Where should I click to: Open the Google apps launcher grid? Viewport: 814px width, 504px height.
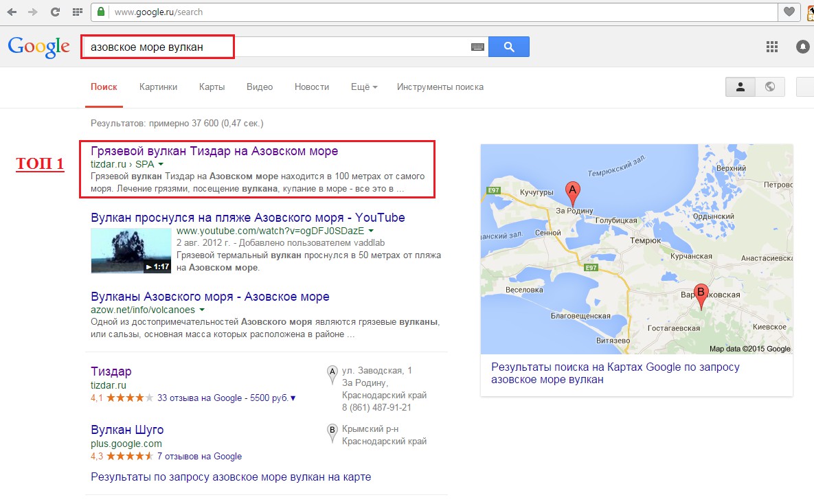[772, 47]
